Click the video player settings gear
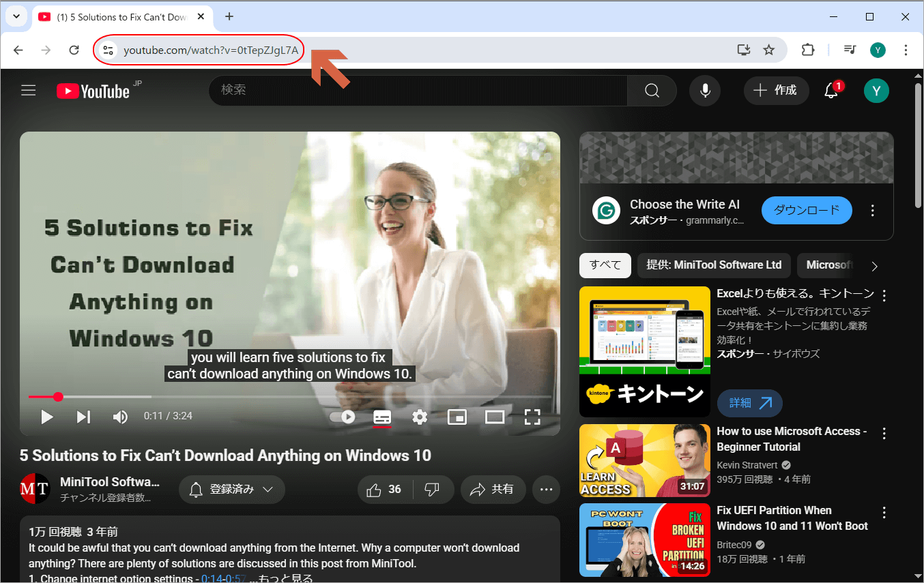This screenshot has width=924, height=583. coord(420,417)
